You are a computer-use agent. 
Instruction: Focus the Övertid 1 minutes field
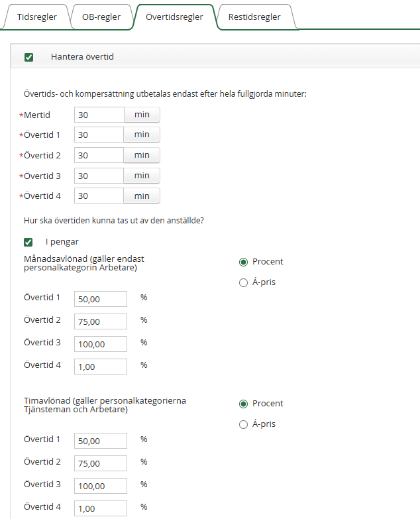tap(99, 135)
